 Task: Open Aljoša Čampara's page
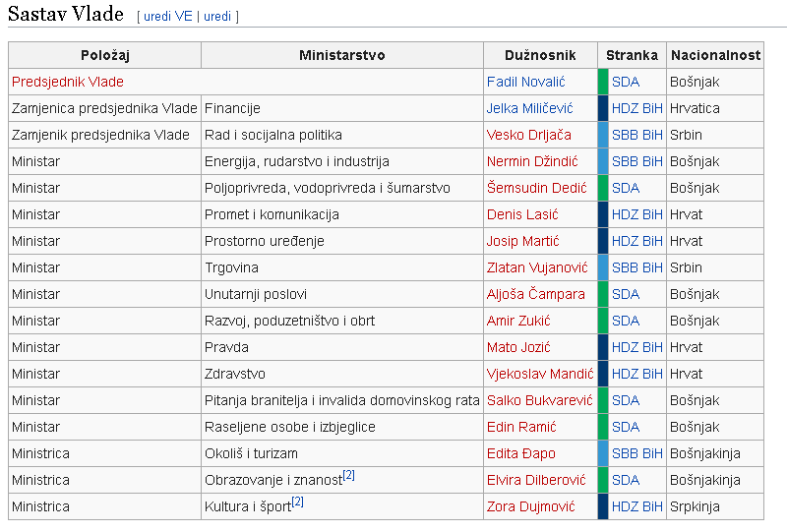pyautogui.click(x=535, y=294)
